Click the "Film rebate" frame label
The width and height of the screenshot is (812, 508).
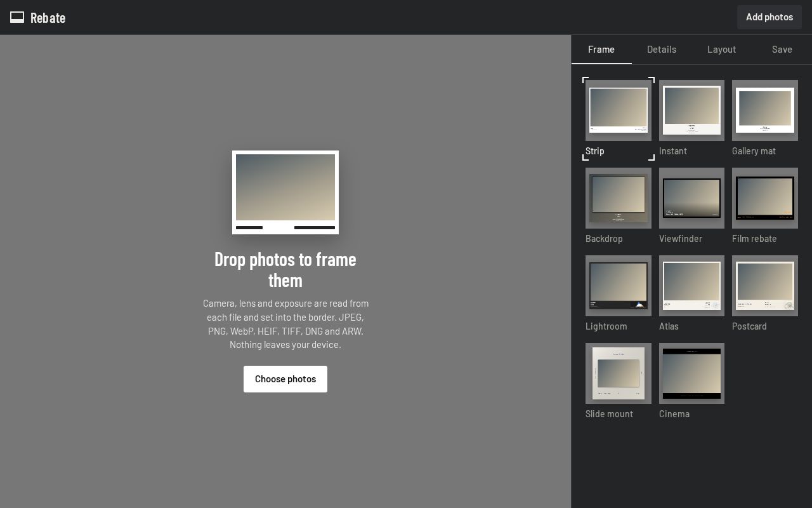[x=754, y=239]
